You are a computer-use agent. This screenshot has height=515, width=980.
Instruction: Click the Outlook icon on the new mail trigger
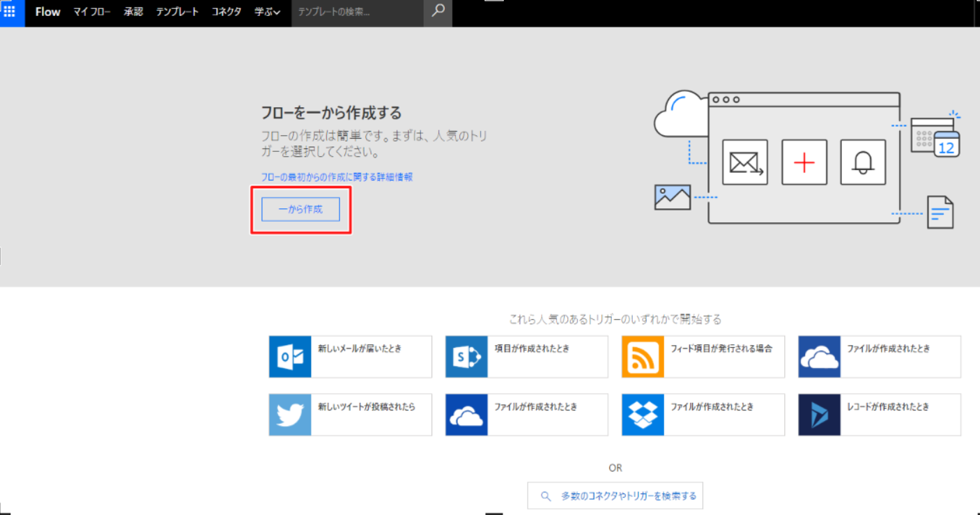[290, 357]
